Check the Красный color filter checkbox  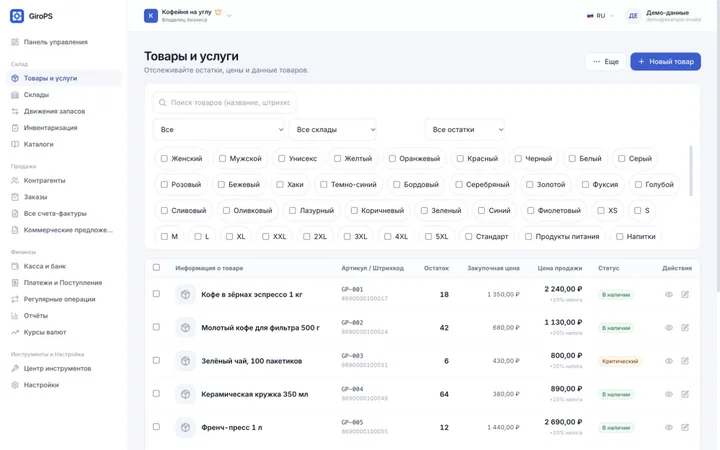pos(460,158)
